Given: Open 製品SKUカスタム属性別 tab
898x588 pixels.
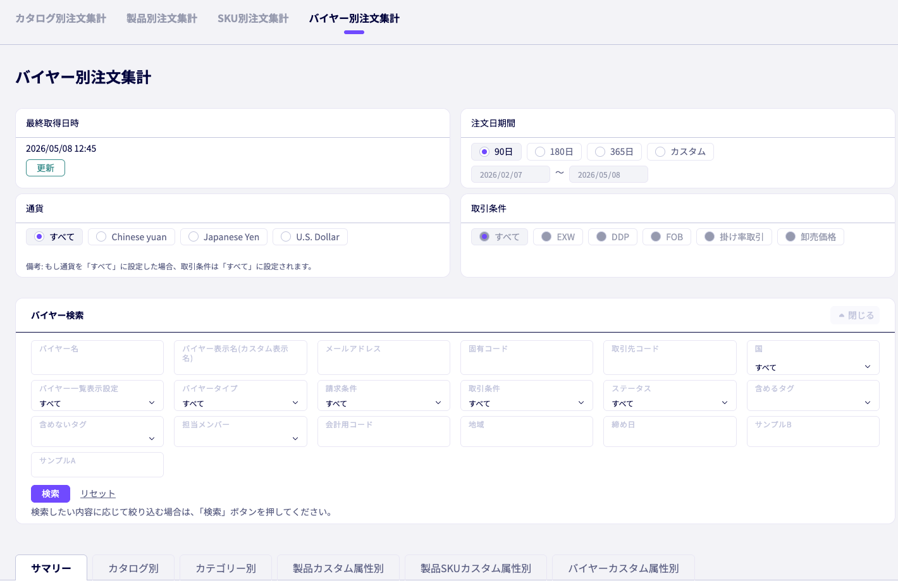Looking at the screenshot, I should point(476,568).
